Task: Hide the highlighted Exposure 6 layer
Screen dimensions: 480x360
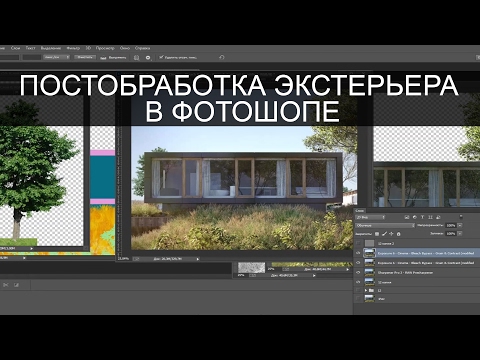Action: pyautogui.click(x=358, y=253)
